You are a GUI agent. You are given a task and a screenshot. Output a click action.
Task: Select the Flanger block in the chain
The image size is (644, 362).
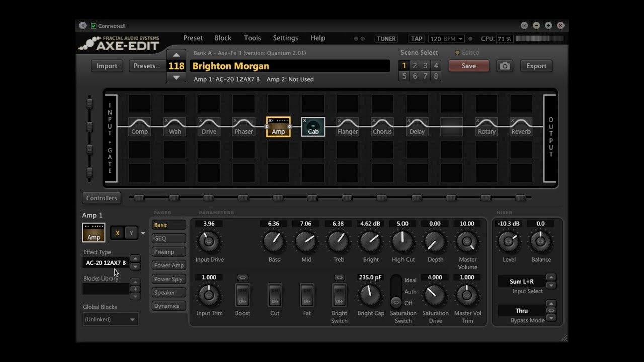348,127
